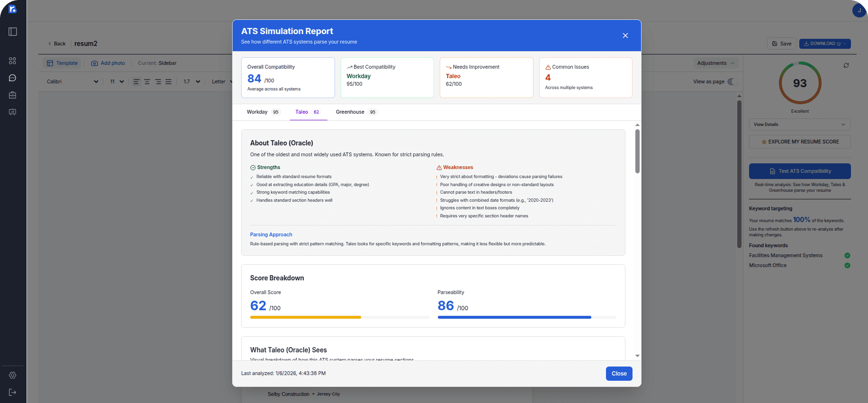
Task: Click the Add photo button
Action: (x=108, y=63)
